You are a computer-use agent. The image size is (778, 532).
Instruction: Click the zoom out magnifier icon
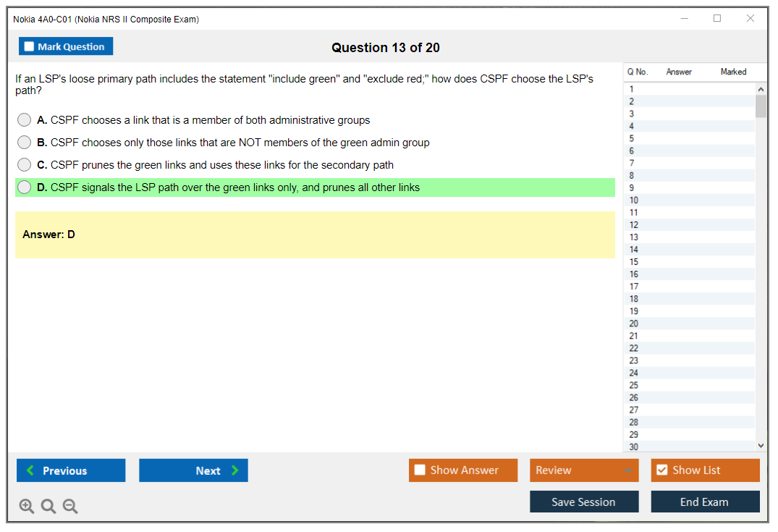click(70, 507)
